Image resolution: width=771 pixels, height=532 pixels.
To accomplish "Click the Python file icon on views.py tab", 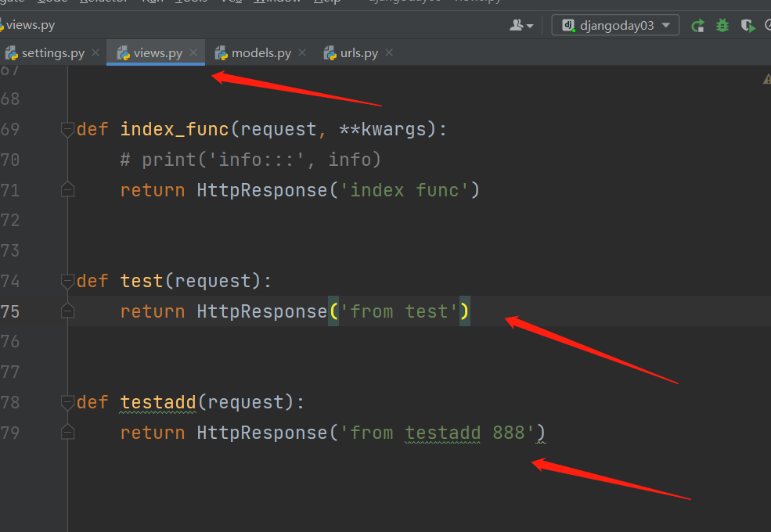I will click(124, 52).
